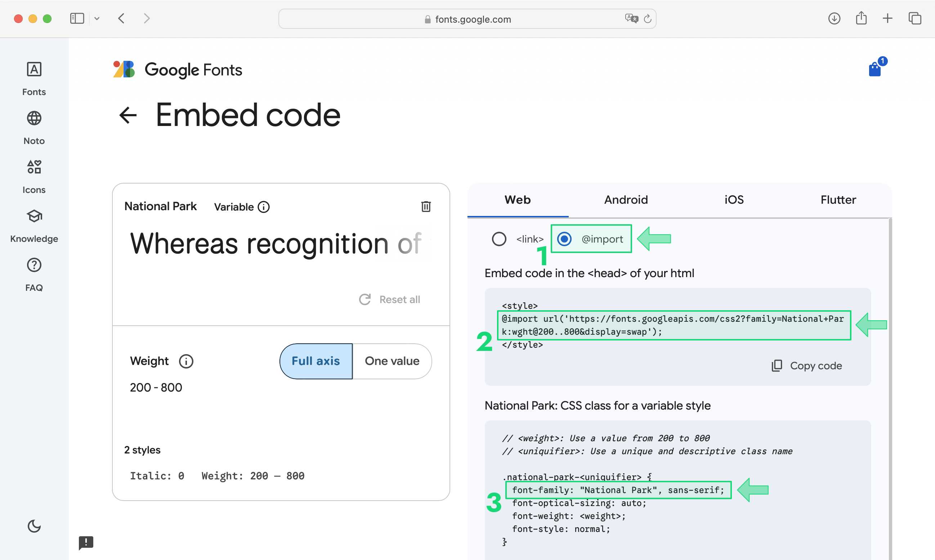
Task: Choose Full axis weight option
Action: (x=316, y=361)
